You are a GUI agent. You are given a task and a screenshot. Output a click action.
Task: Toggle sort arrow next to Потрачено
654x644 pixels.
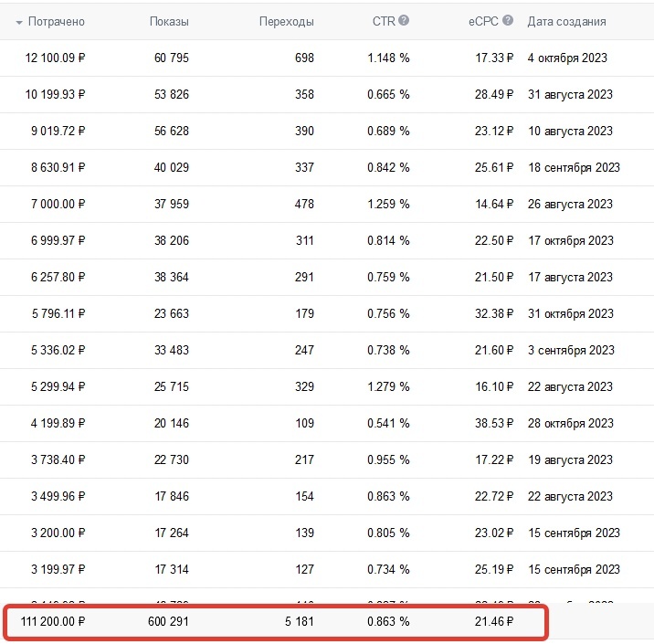[x=19, y=23]
